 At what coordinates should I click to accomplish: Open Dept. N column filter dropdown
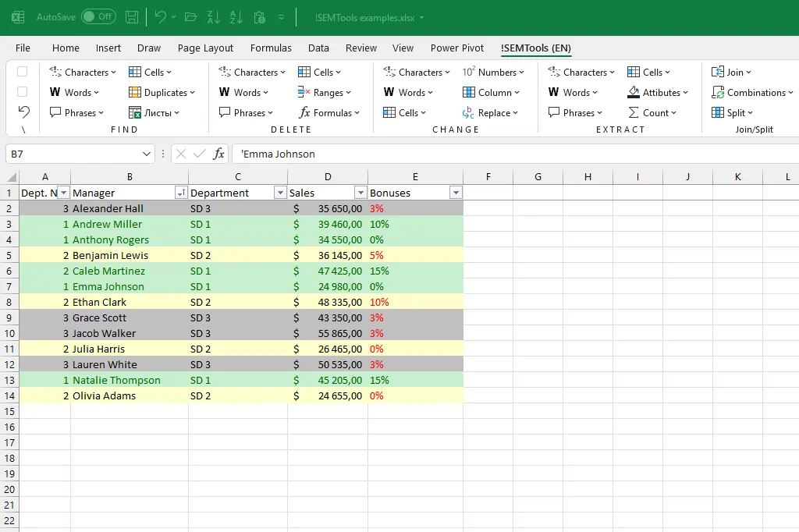64,193
